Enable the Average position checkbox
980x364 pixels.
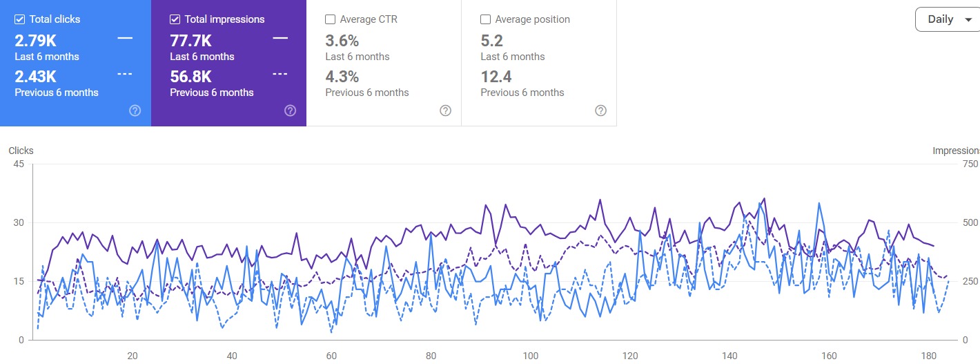[x=486, y=19]
